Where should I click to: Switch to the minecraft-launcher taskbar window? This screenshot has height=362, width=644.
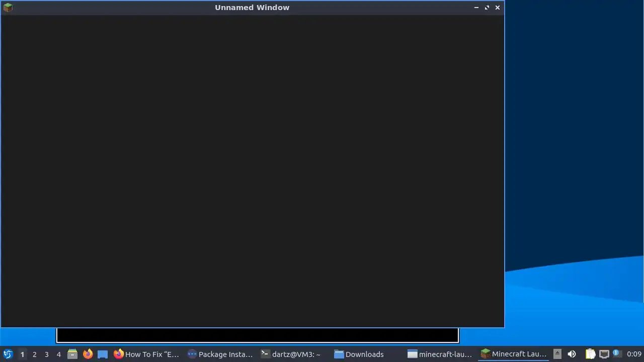coord(441,354)
